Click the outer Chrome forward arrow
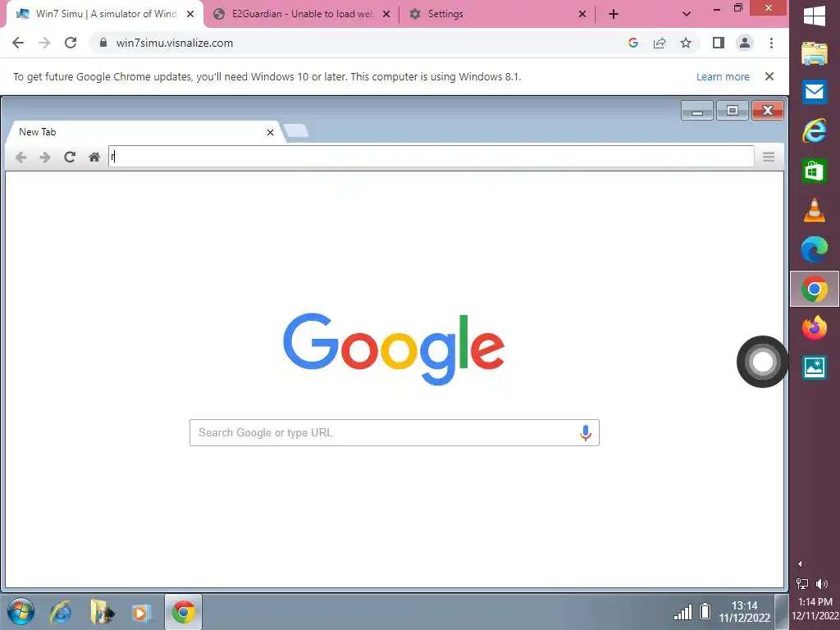 coord(44,43)
